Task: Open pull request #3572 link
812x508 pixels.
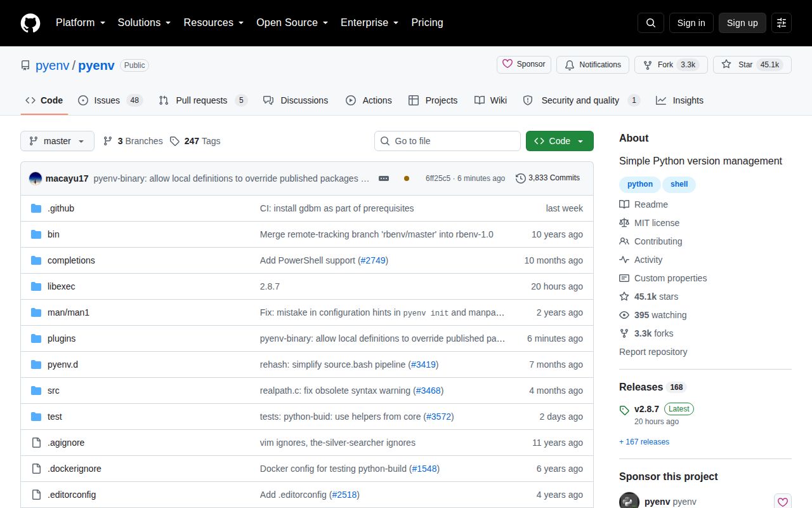Action: pyautogui.click(x=439, y=417)
